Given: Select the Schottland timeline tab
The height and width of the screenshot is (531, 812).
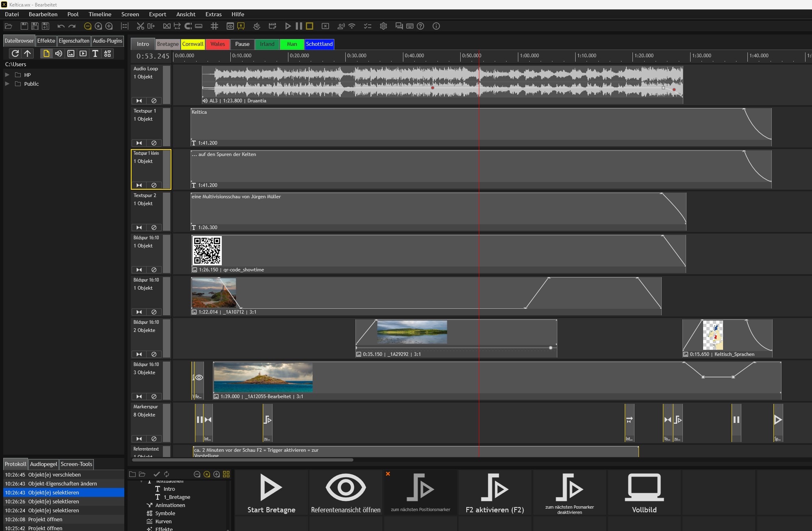Looking at the screenshot, I should coord(319,44).
